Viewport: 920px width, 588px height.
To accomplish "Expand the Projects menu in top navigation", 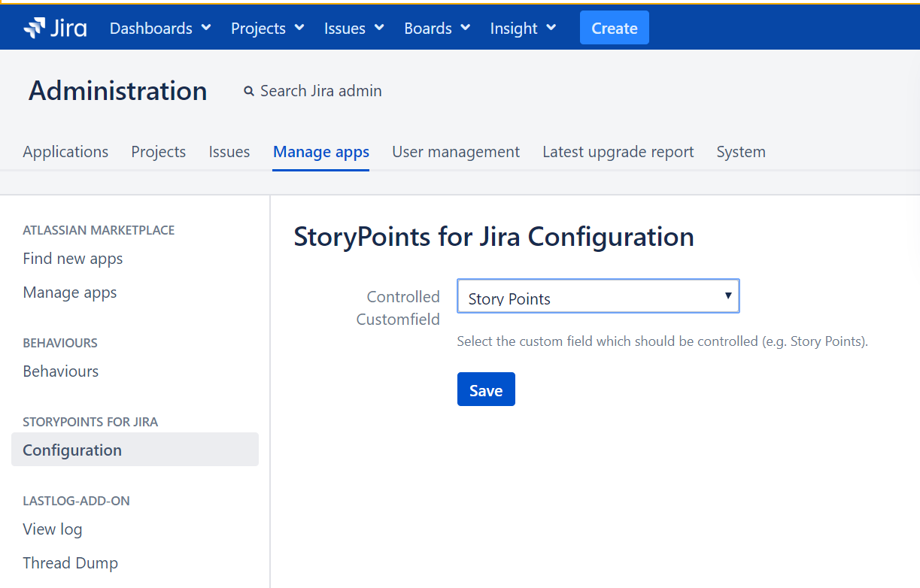I will (x=267, y=29).
